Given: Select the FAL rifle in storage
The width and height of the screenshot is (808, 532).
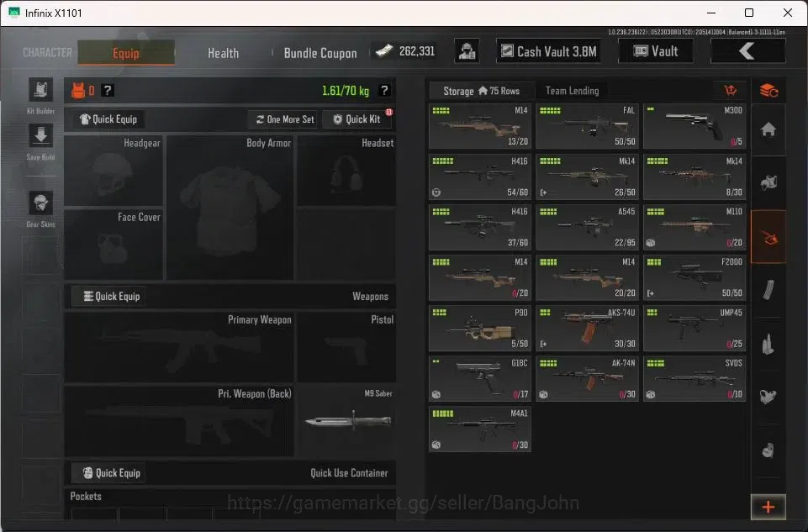Looking at the screenshot, I should (x=588, y=126).
